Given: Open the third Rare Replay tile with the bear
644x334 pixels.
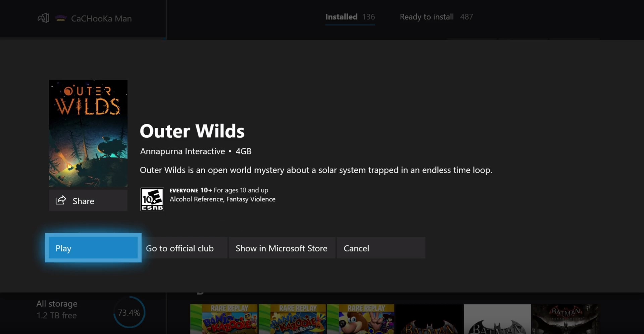Looking at the screenshot, I should [361, 319].
